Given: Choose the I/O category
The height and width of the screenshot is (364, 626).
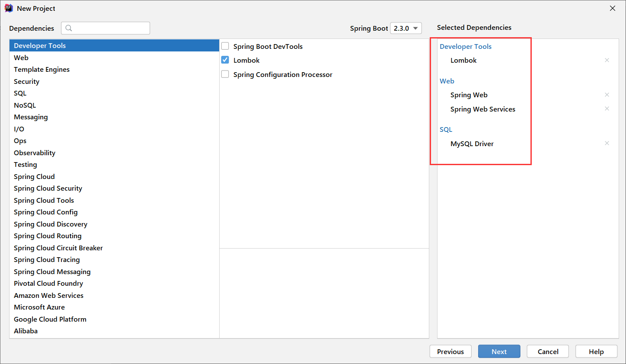Looking at the screenshot, I should tap(114, 129).
